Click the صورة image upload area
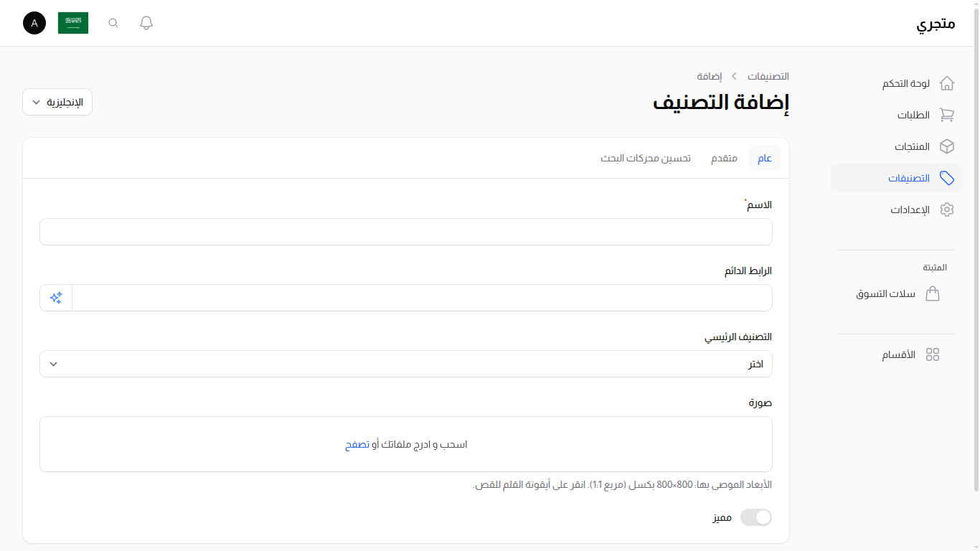The height and width of the screenshot is (551, 980). click(x=405, y=444)
